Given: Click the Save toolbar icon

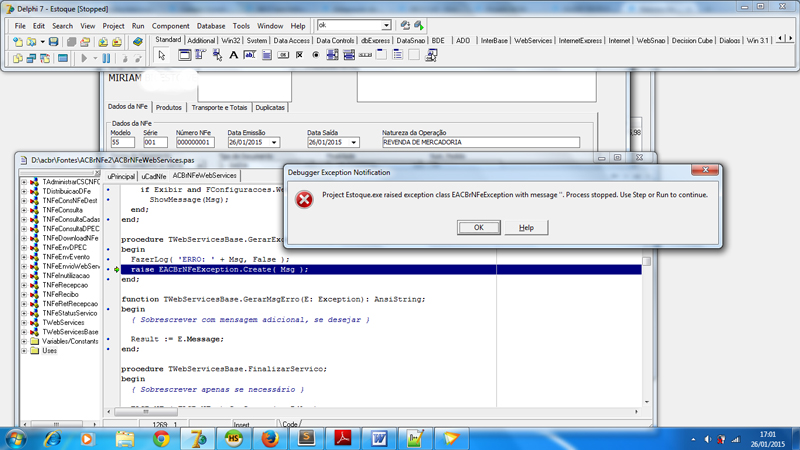Looking at the screenshot, I should click(53, 42).
